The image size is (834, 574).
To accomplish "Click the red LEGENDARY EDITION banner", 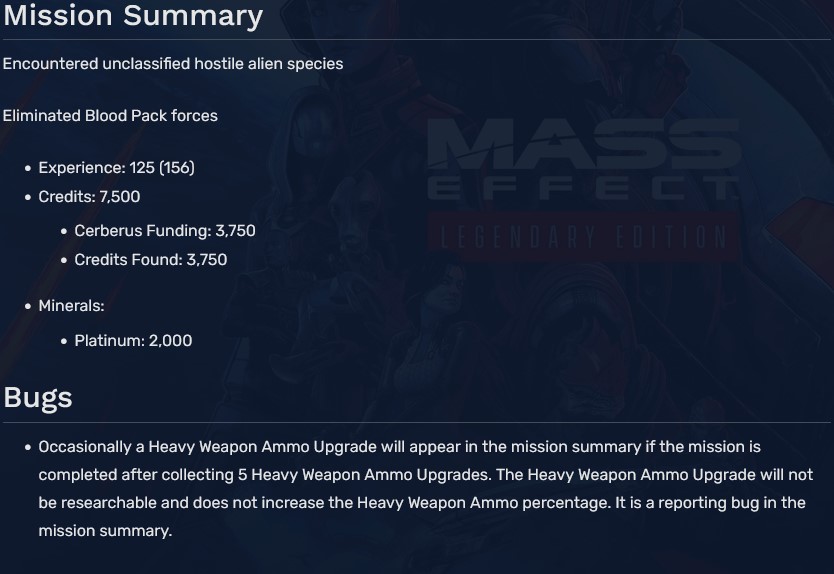I will tap(583, 237).
